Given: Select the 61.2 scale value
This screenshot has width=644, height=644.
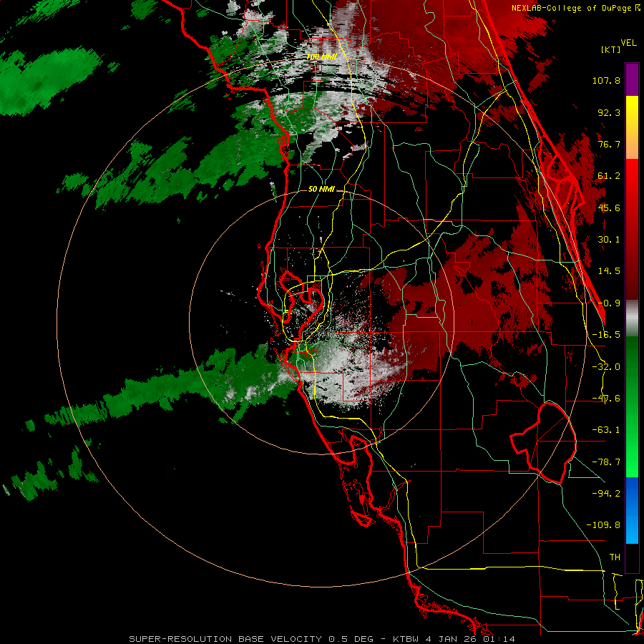Looking at the screenshot, I should pos(609,176).
